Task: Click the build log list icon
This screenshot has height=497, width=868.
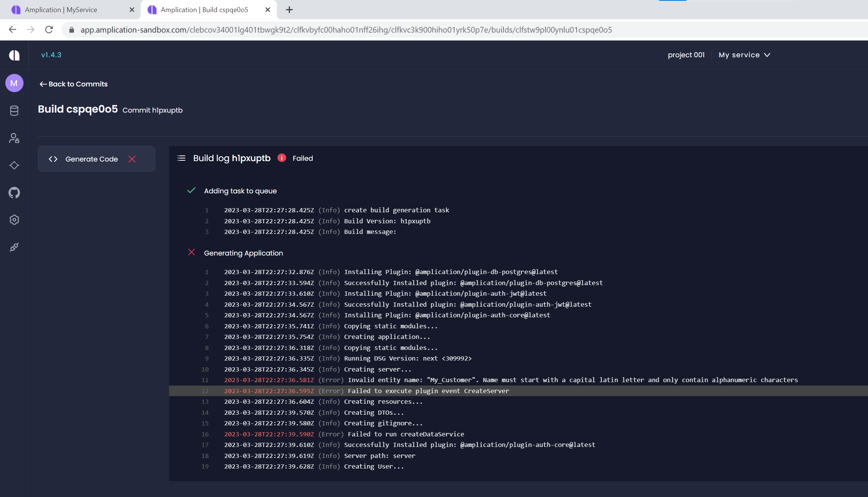Action: [x=181, y=158]
